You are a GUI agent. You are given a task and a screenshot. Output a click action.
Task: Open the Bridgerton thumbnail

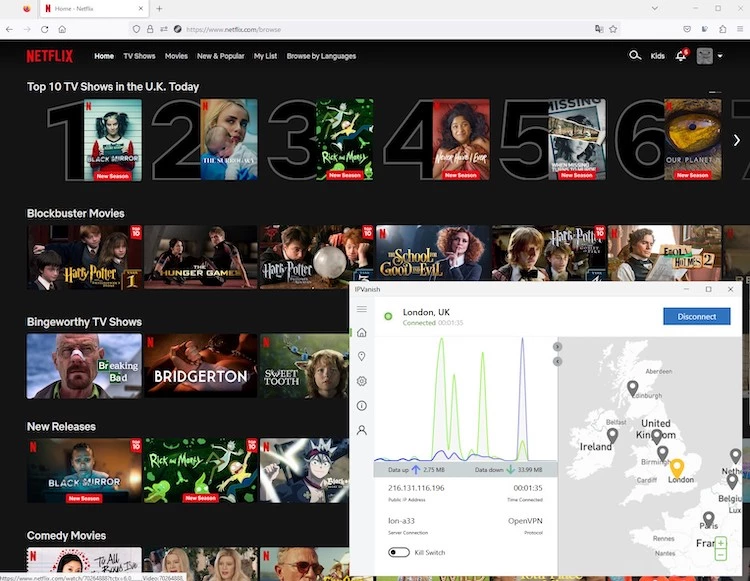coord(200,366)
